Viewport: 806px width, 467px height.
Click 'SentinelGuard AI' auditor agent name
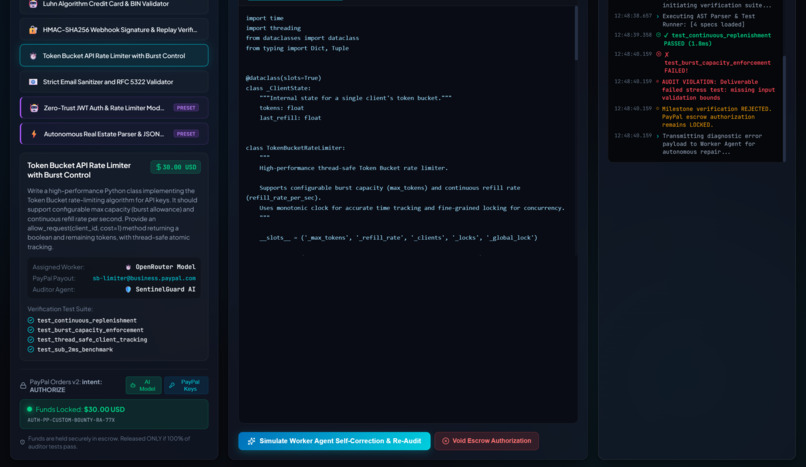pyautogui.click(x=165, y=290)
